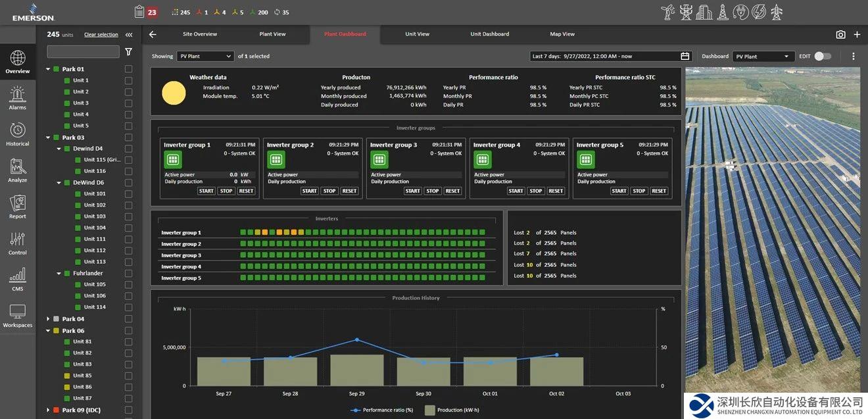868x419 pixels.
Task: Select the Analyze sidebar icon
Action: click(x=18, y=170)
